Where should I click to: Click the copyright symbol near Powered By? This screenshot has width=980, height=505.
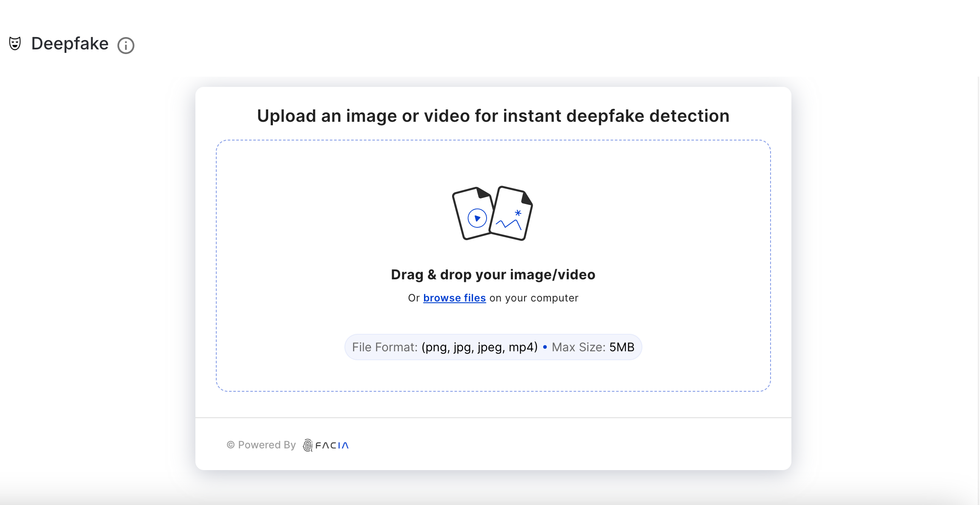click(231, 445)
